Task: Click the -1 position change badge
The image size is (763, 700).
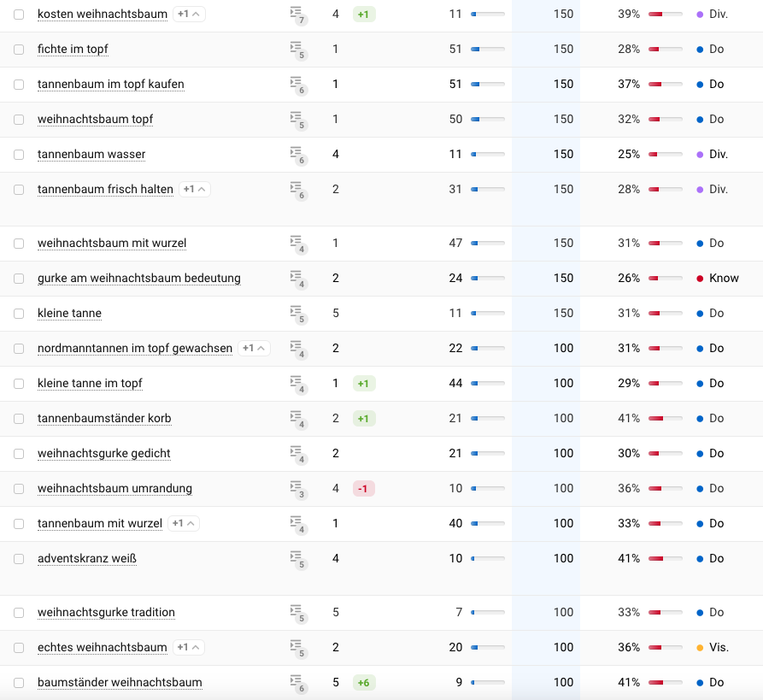Action: click(x=364, y=489)
